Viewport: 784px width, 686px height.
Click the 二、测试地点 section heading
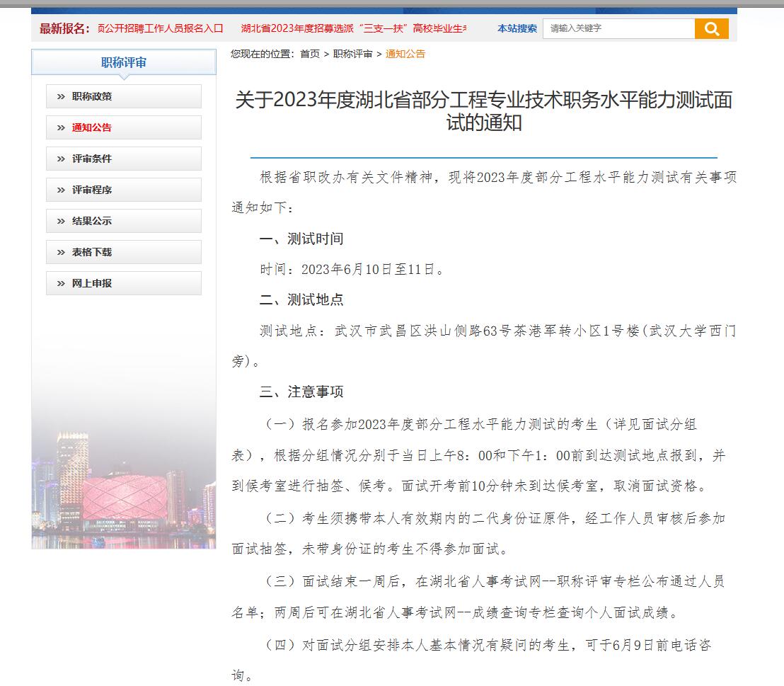pyautogui.click(x=301, y=299)
